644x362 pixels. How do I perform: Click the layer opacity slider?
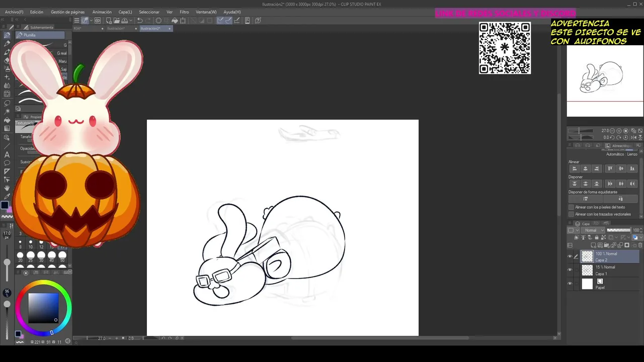pyautogui.click(x=619, y=230)
